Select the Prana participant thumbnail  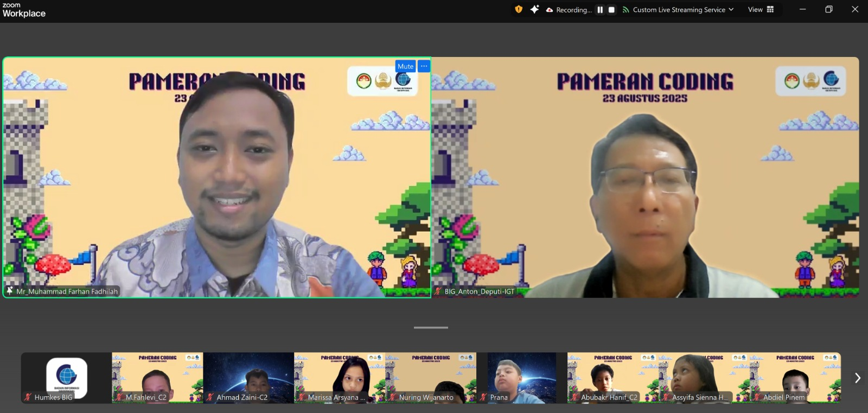click(521, 377)
